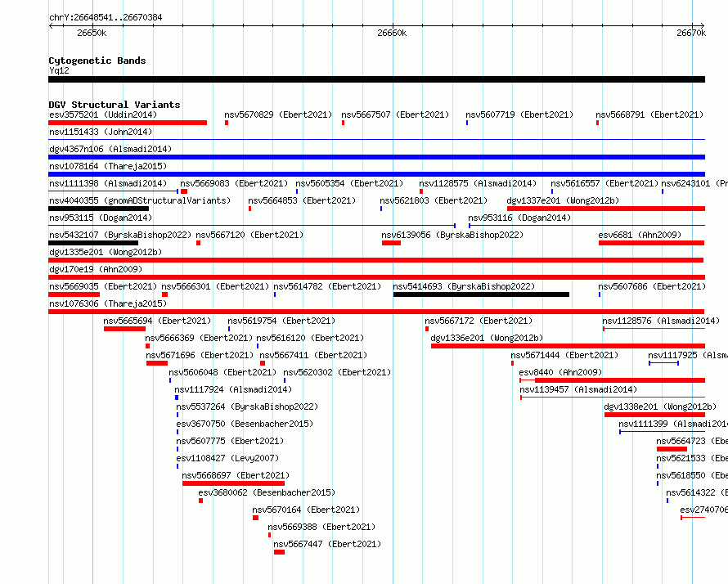Viewport: 728px width, 584px height.
Task: Select nsv1139457 (Alsmadi2014) variant
Action: click(x=578, y=389)
